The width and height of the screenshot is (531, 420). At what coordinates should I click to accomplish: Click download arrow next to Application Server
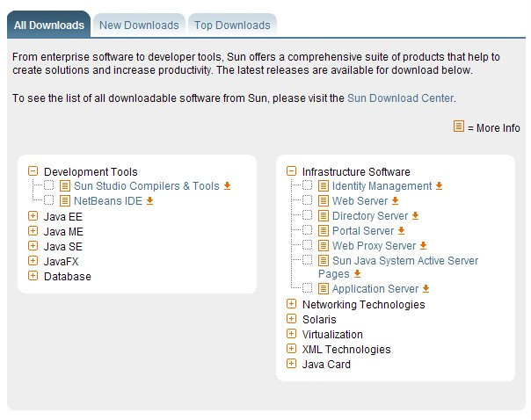426,289
